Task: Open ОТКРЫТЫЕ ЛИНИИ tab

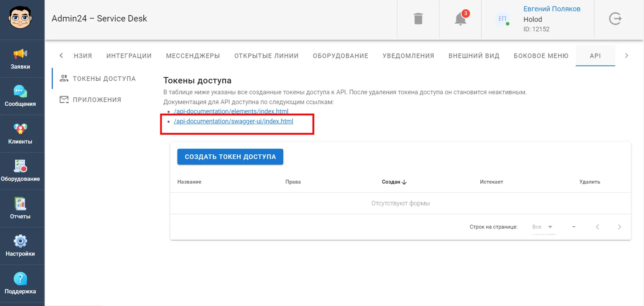Action: pyautogui.click(x=266, y=56)
